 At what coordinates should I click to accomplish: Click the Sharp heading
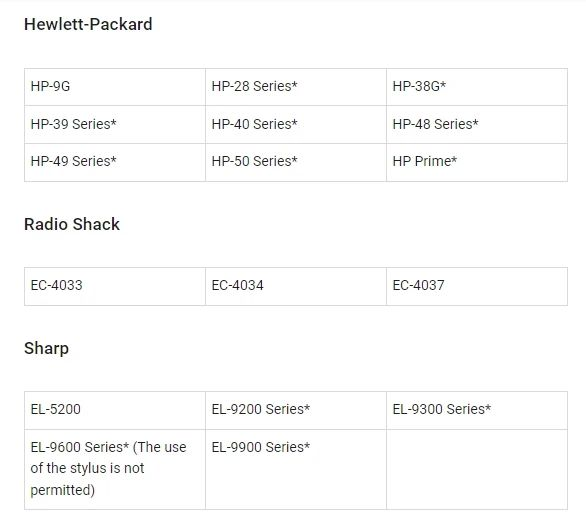pos(46,349)
